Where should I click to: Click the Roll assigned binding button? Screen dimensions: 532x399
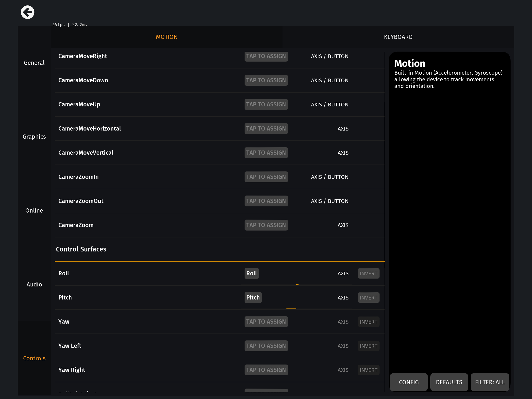[251, 273]
